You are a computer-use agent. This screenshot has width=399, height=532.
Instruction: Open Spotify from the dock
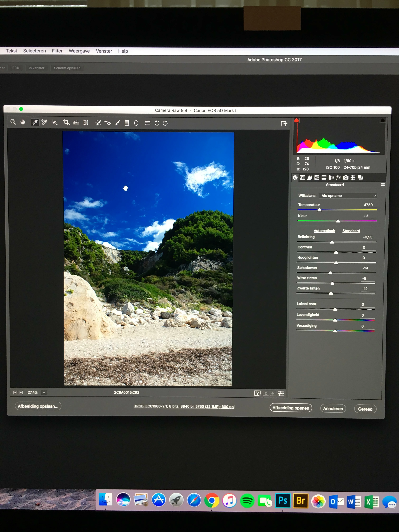(247, 501)
